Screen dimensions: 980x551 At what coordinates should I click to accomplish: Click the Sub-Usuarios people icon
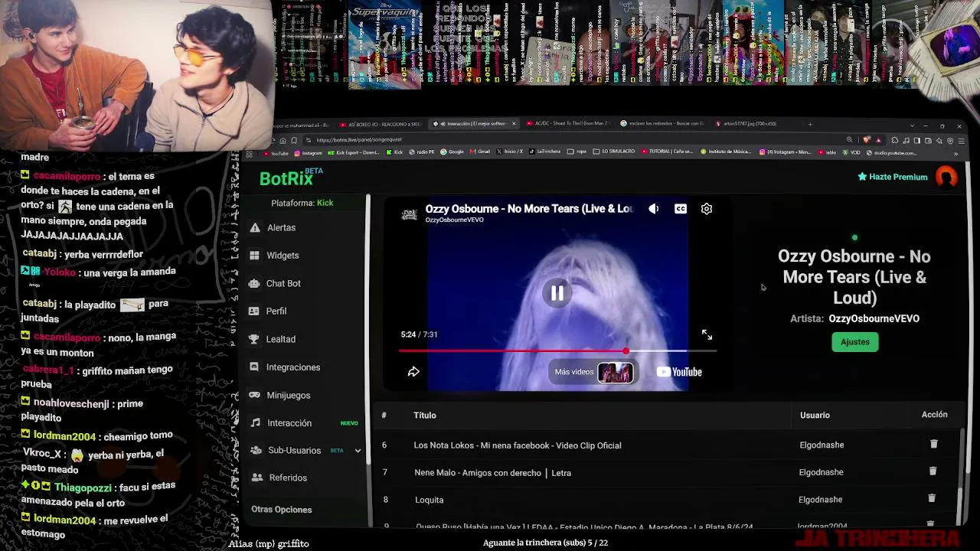click(256, 451)
